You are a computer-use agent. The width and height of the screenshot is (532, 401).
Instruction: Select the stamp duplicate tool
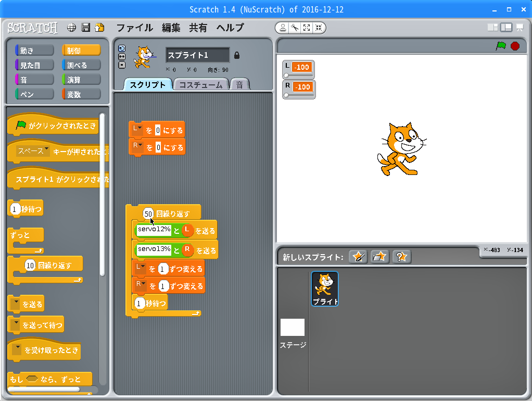[282, 28]
